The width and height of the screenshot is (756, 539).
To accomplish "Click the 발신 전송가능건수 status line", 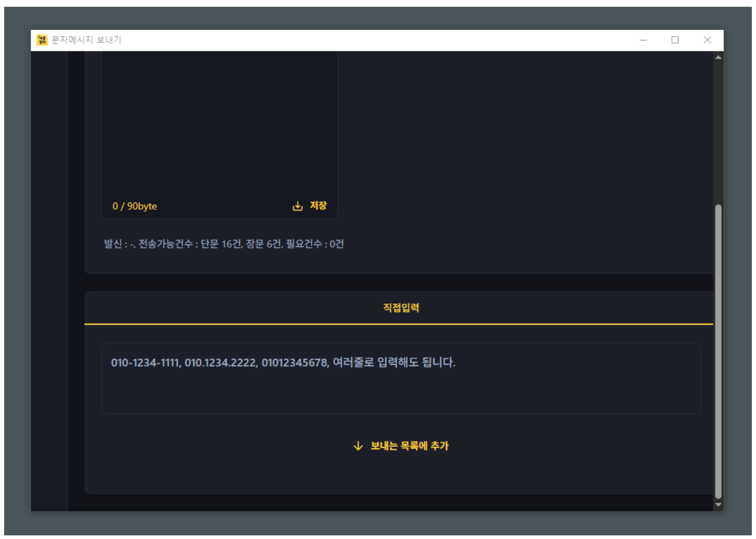I will tap(224, 244).
